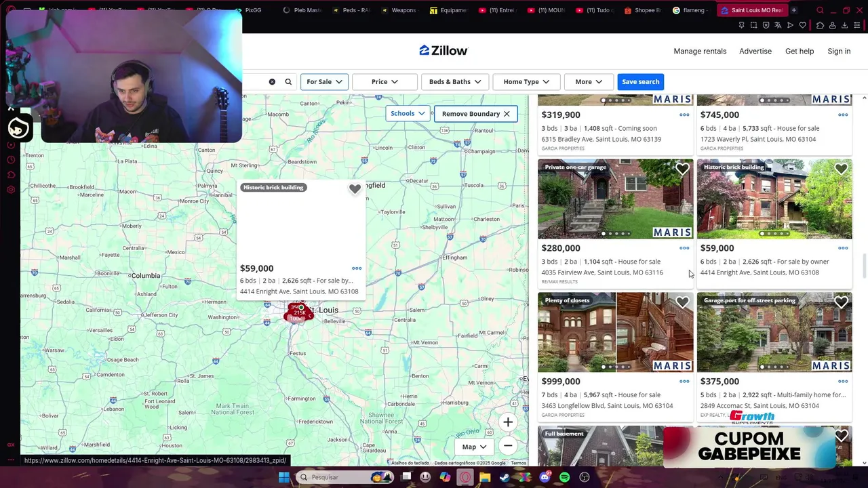Open the For Sale filter dropdown

pos(324,82)
